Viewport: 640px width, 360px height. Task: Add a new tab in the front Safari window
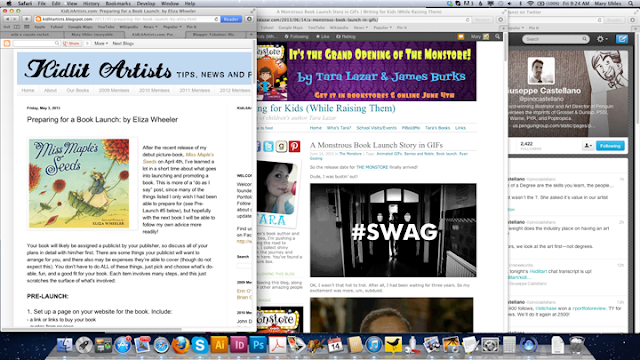click(252, 35)
